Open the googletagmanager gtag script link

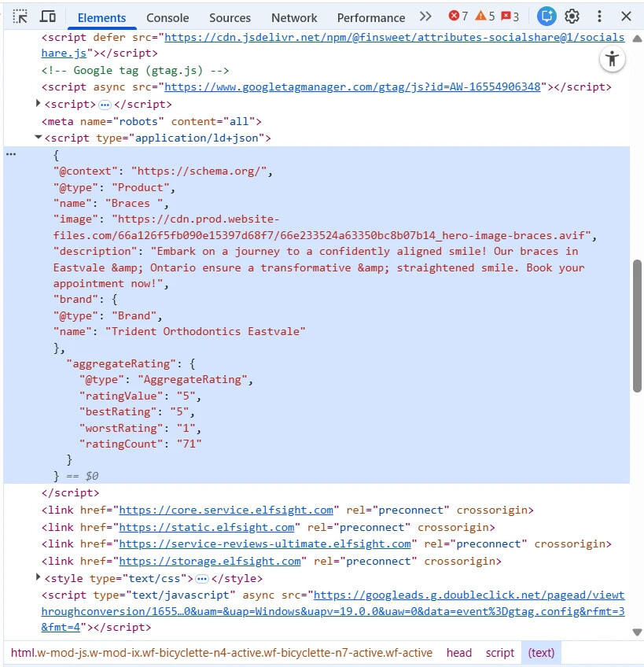[x=352, y=87]
